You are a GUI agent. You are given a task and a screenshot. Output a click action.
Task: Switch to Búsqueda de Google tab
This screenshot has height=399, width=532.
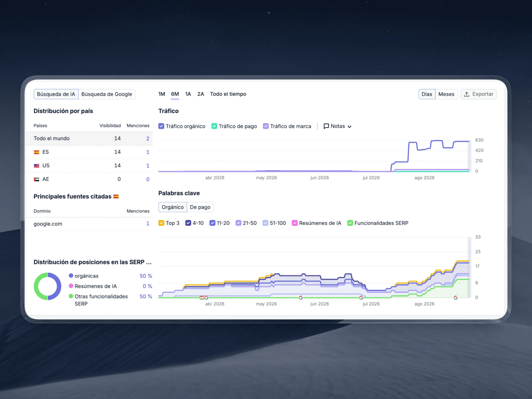[107, 94]
